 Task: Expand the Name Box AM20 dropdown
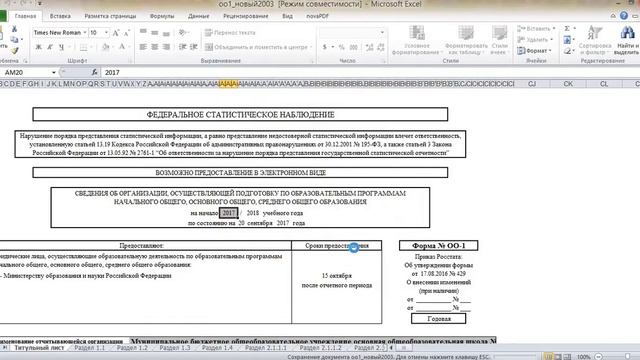tap(54, 73)
